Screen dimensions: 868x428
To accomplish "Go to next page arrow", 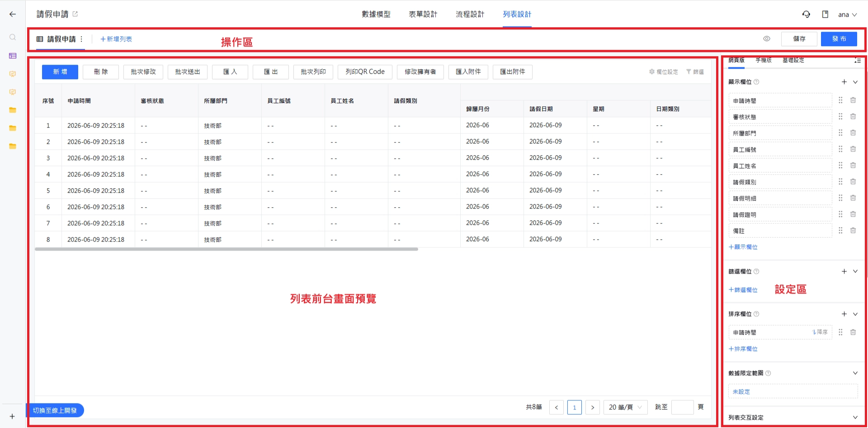I will pos(593,407).
